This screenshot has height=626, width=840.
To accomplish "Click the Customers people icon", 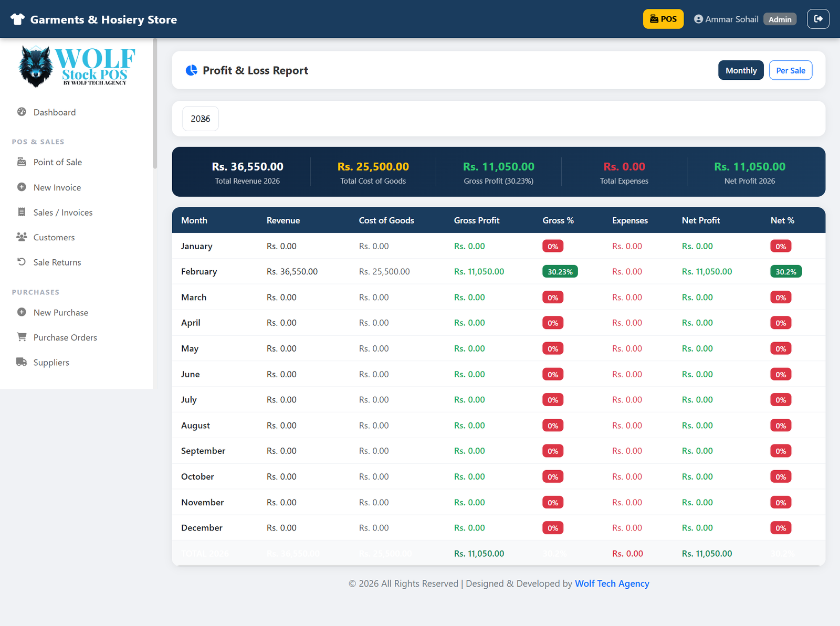I will tap(22, 237).
